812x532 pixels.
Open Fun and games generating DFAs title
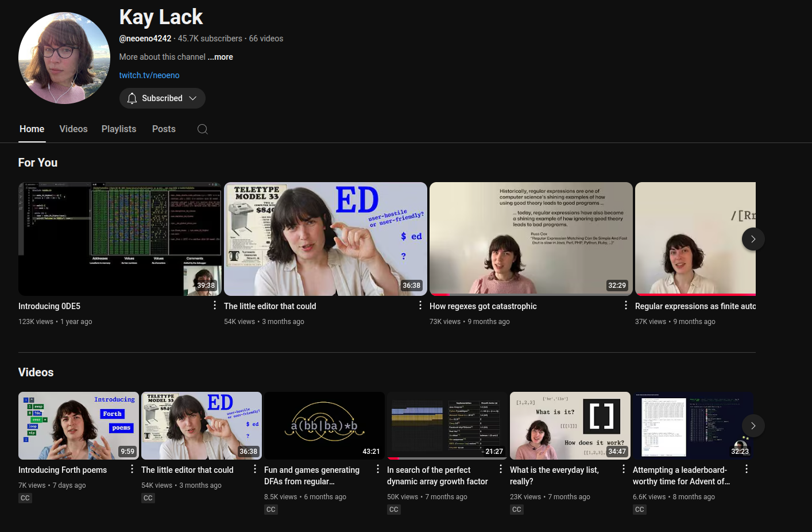click(x=312, y=476)
